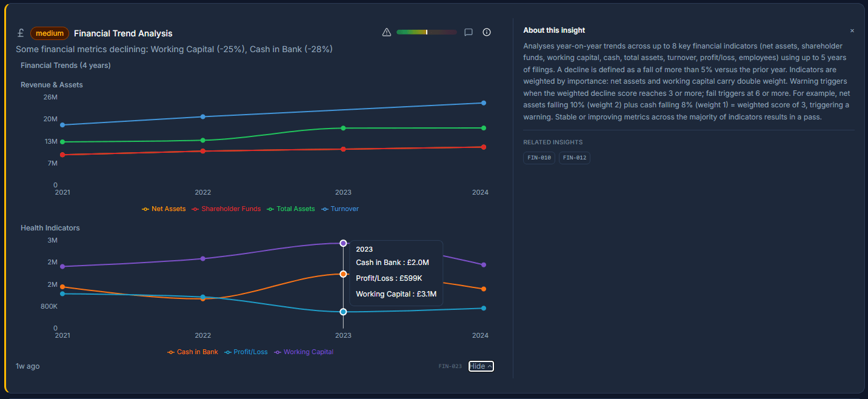This screenshot has width=868, height=399.
Task: Click the 1w ago timestamp
Action: tap(28, 366)
